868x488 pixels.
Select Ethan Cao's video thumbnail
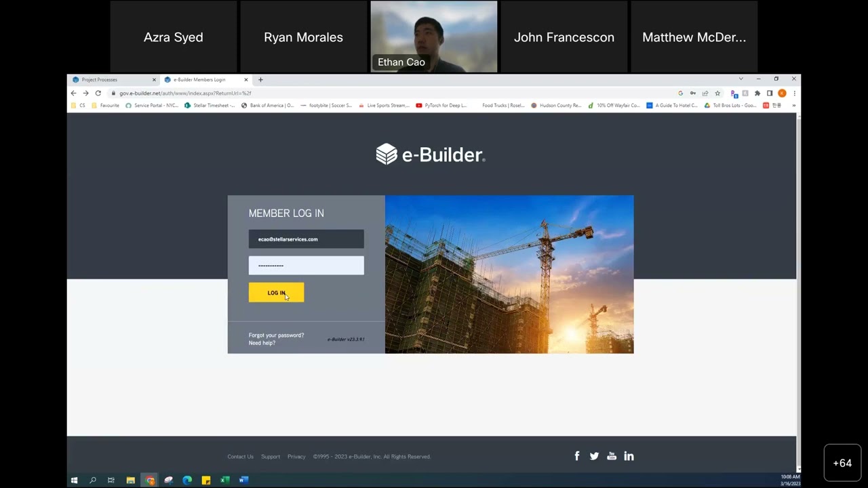tap(434, 37)
